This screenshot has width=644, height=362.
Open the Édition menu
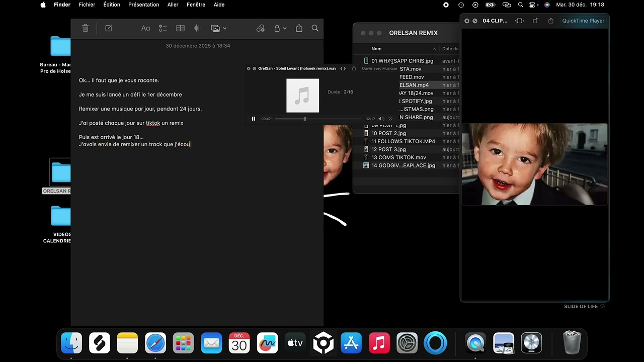(x=112, y=5)
